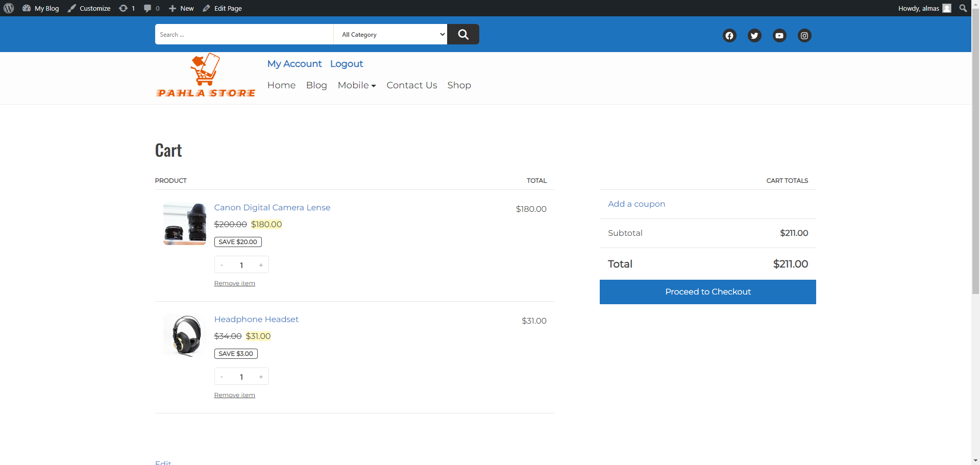Click the admin bar search magnifier

tap(963, 8)
